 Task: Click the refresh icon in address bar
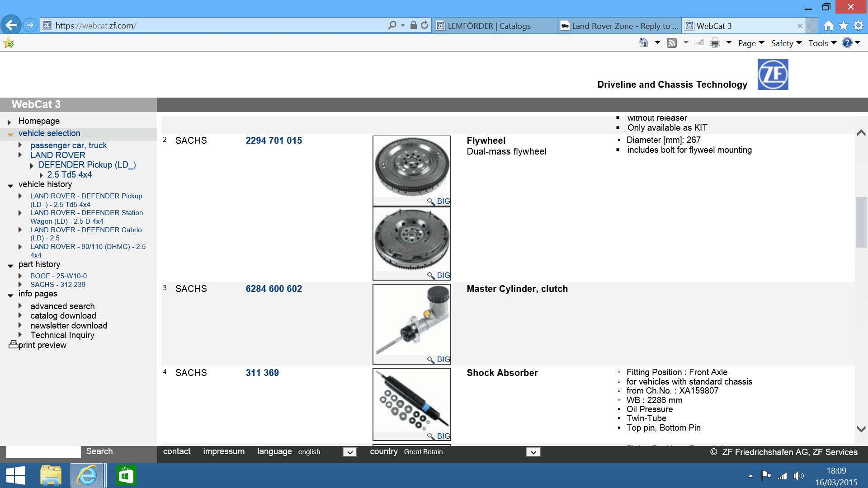tap(425, 25)
